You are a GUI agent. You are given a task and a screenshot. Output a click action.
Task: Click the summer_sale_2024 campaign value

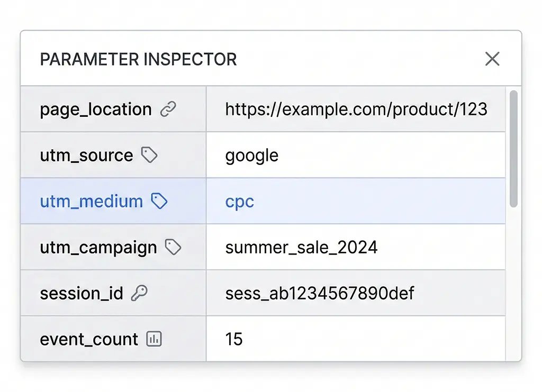(x=302, y=247)
